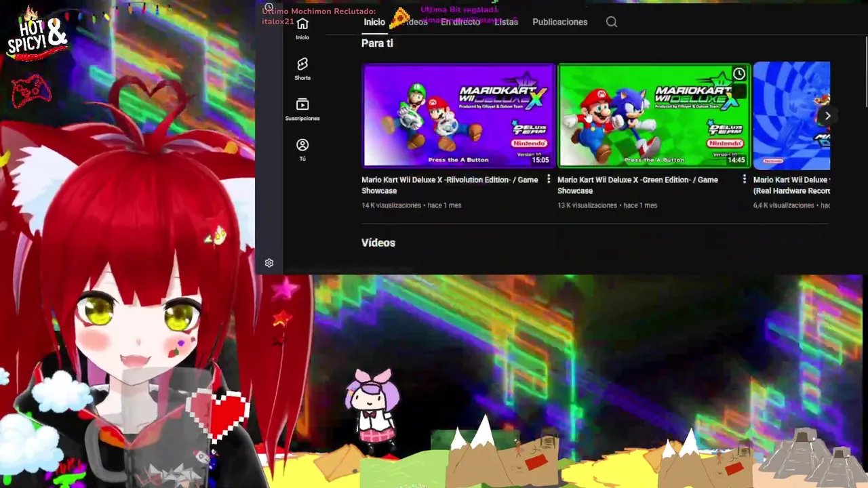Click the '14 K visualizaciones' text

391,205
